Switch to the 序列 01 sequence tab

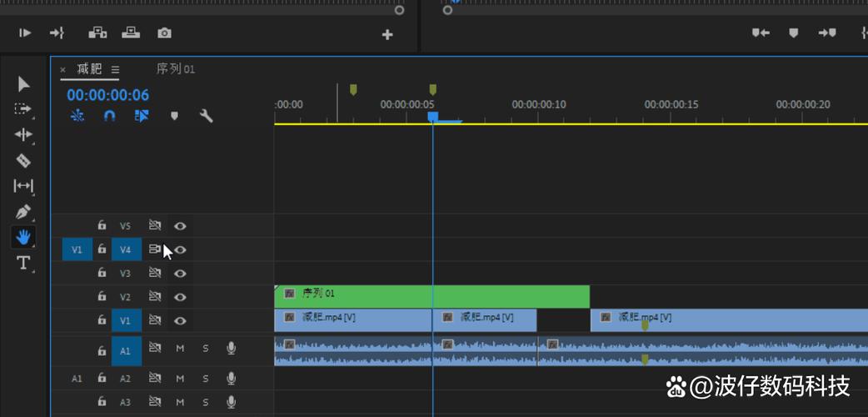(176, 69)
